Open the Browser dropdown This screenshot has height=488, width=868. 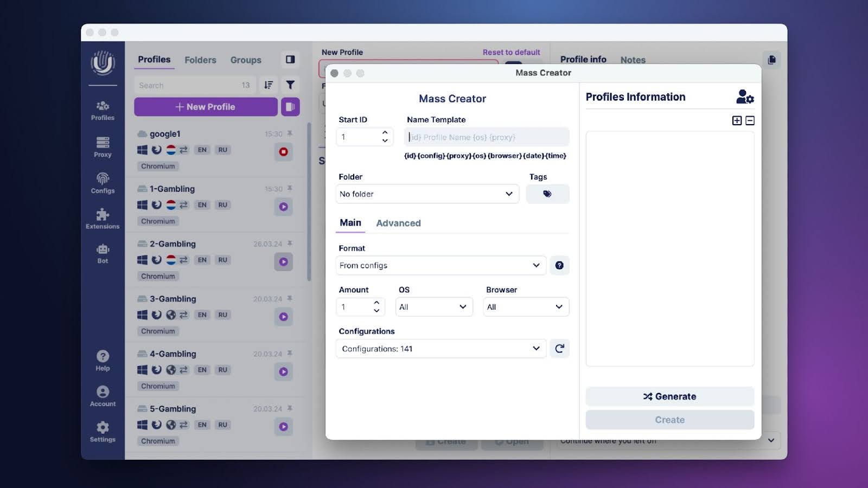[525, 307]
